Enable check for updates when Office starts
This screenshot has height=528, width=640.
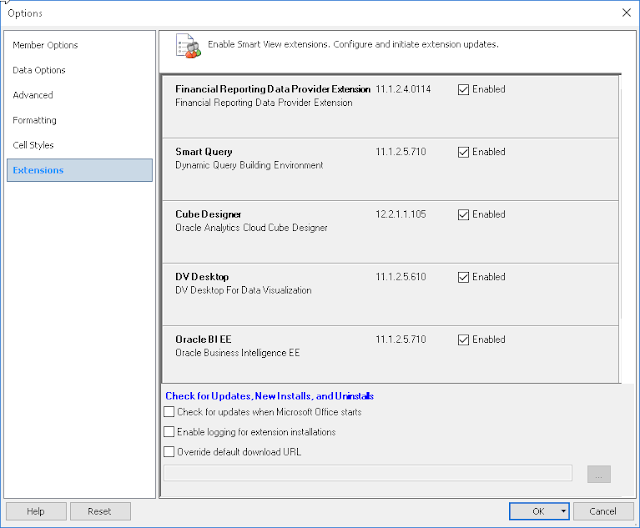coord(169,412)
